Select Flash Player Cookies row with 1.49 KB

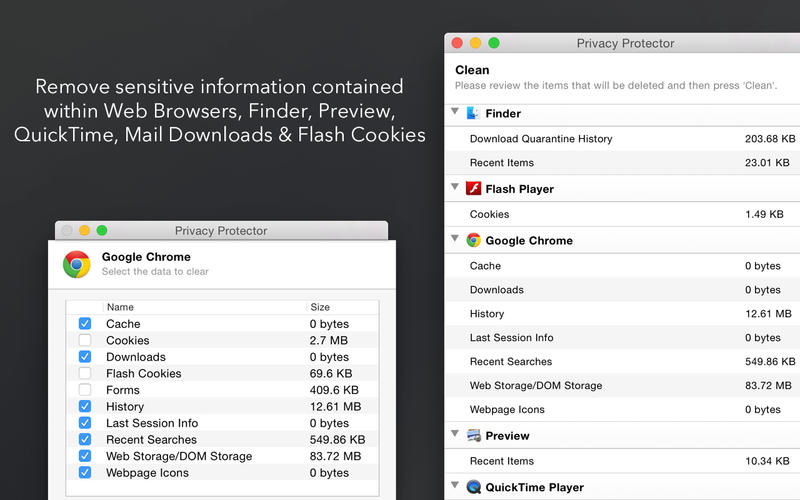tap(623, 214)
